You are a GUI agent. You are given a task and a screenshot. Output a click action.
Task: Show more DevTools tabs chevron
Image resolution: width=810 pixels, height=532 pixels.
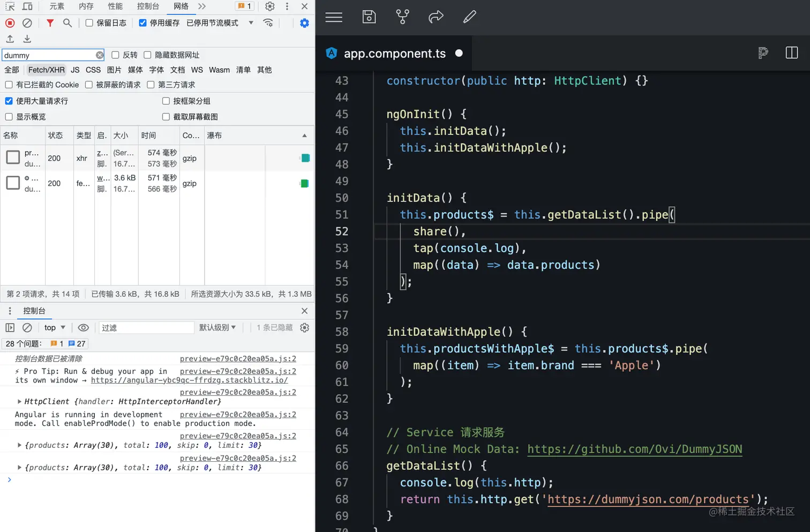click(201, 6)
